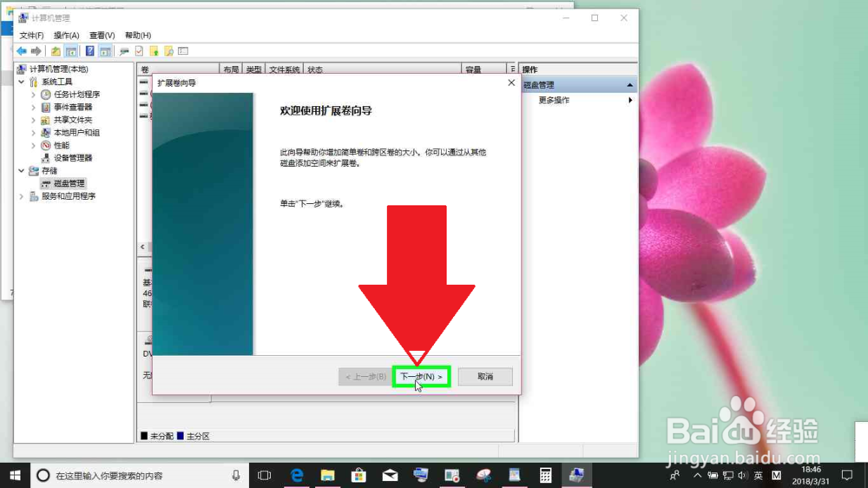The height and width of the screenshot is (488, 868).
Task: Expand the 服务和应用程序 node arrow
Action: point(22,196)
